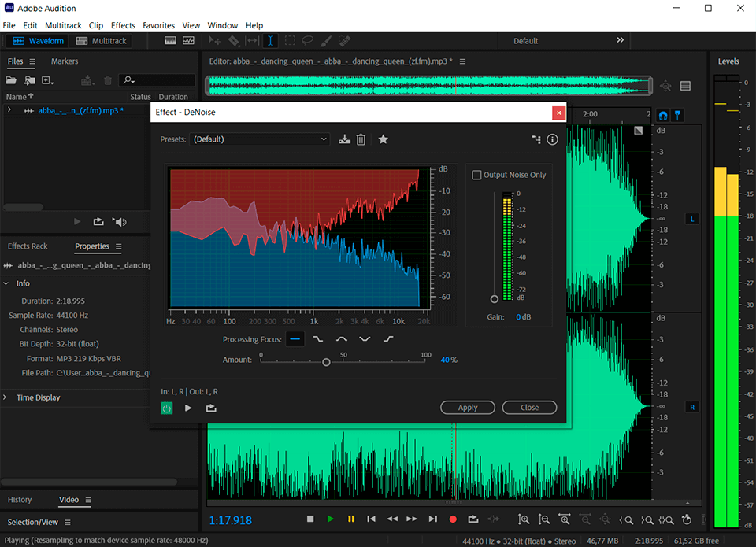This screenshot has width=756, height=547.
Task: Toggle the effect power button in DeNoise
Action: [x=166, y=408]
